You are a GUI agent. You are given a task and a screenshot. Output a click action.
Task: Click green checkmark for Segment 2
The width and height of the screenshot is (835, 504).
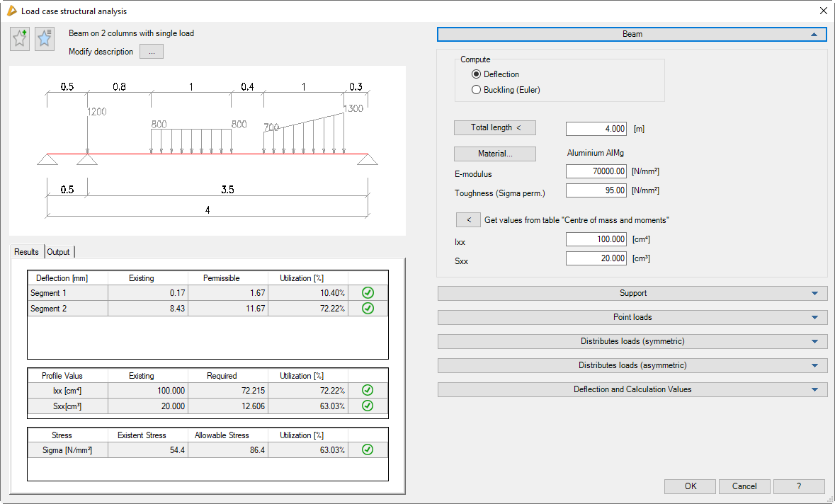click(x=368, y=309)
